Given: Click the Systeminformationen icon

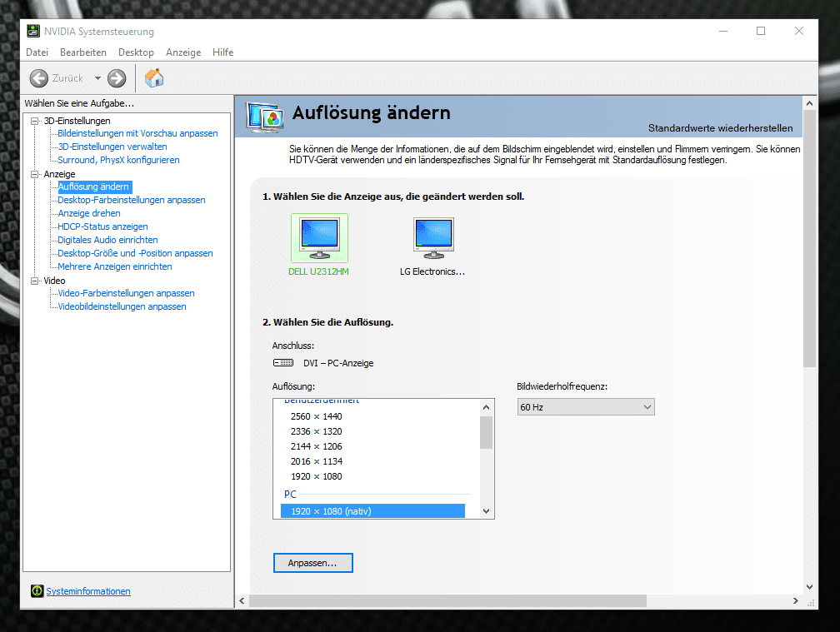Looking at the screenshot, I should coord(37,591).
